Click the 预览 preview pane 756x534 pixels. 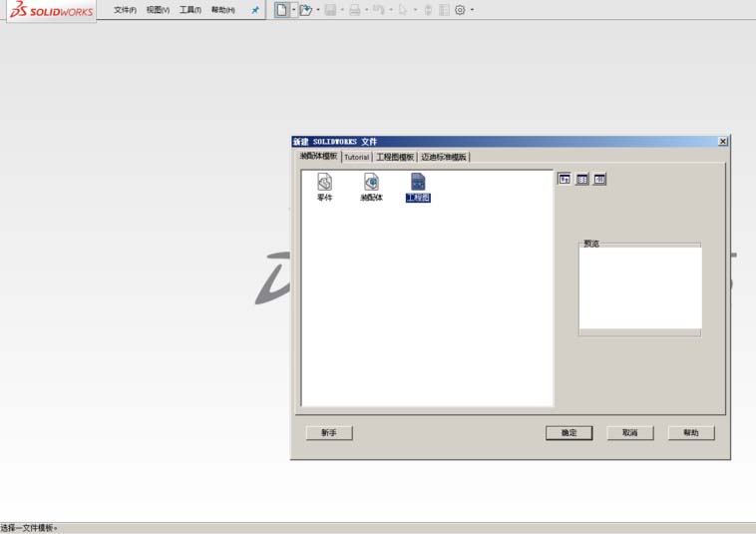click(x=640, y=288)
